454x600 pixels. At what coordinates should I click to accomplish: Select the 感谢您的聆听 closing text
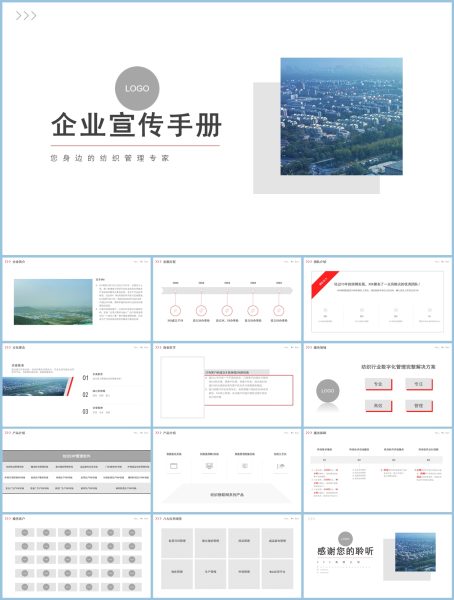pos(345,551)
